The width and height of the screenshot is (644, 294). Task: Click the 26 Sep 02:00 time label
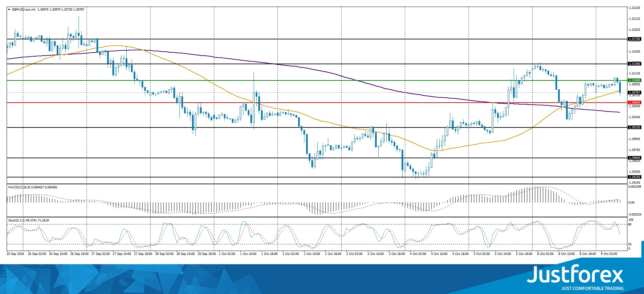pyautogui.click(x=37, y=254)
